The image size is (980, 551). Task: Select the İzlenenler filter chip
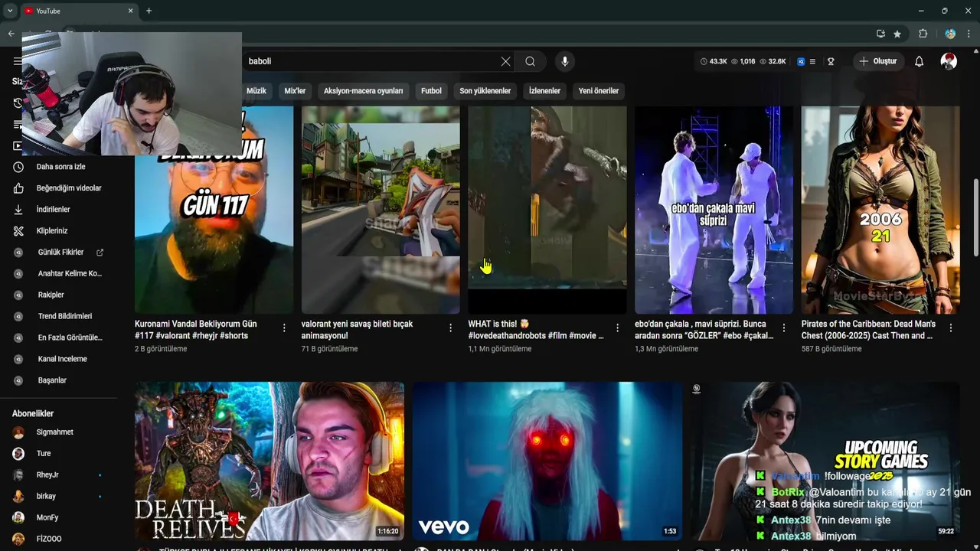tap(544, 91)
